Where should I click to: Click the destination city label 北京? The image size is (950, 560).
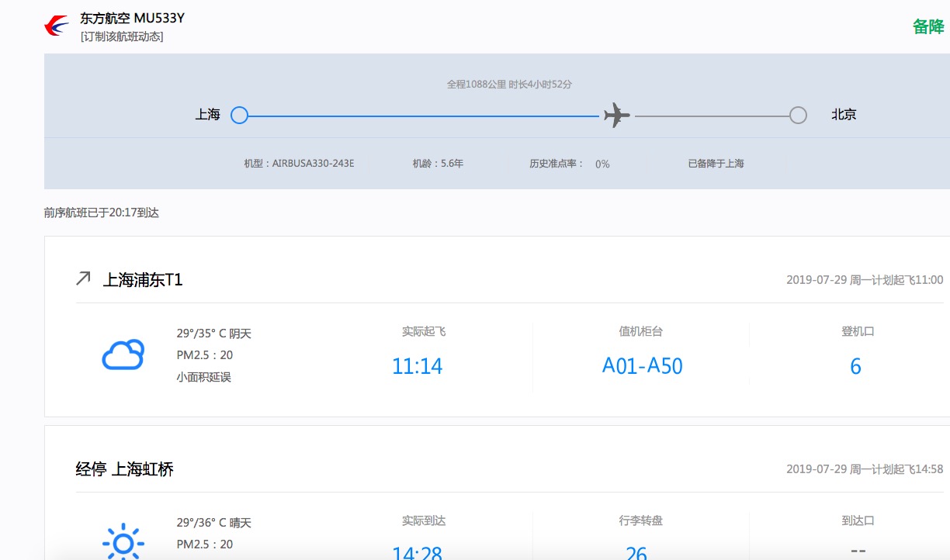pos(844,115)
